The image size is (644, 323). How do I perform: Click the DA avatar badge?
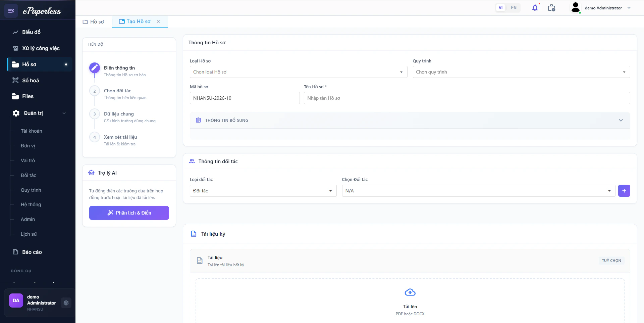tap(16, 301)
